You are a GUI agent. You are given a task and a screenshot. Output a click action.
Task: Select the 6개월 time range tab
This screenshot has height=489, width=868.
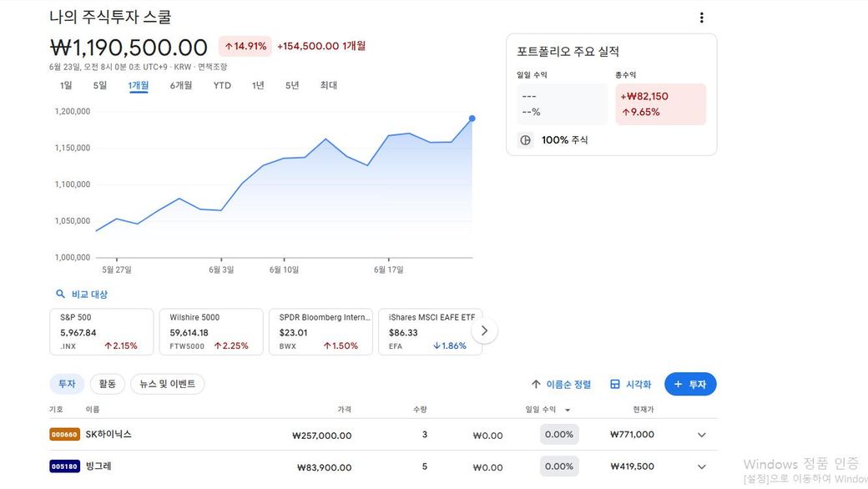(x=181, y=85)
